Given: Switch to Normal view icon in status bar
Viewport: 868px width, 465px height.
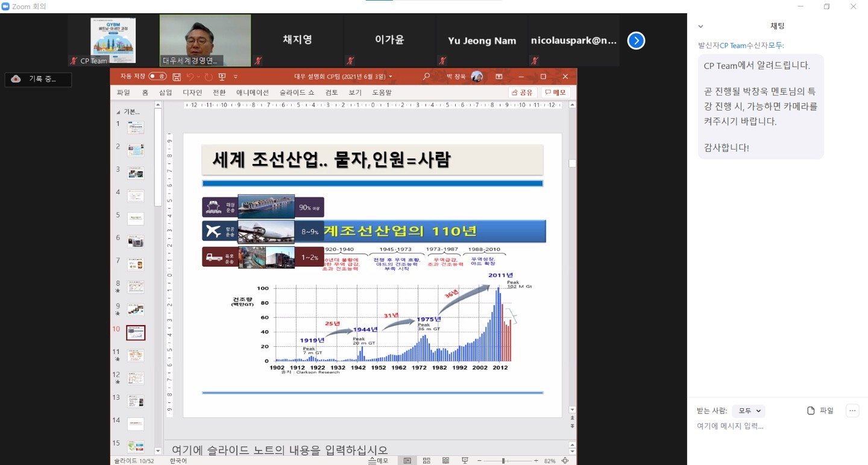Looking at the screenshot, I should (x=407, y=461).
